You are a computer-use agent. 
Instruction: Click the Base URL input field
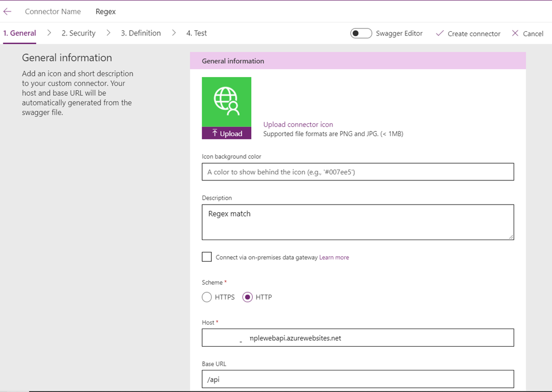click(358, 379)
